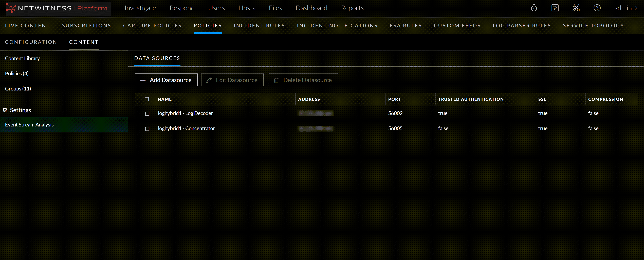The image size is (644, 260).
Task: Open the jobs stopwatch icon
Action: tap(534, 8)
